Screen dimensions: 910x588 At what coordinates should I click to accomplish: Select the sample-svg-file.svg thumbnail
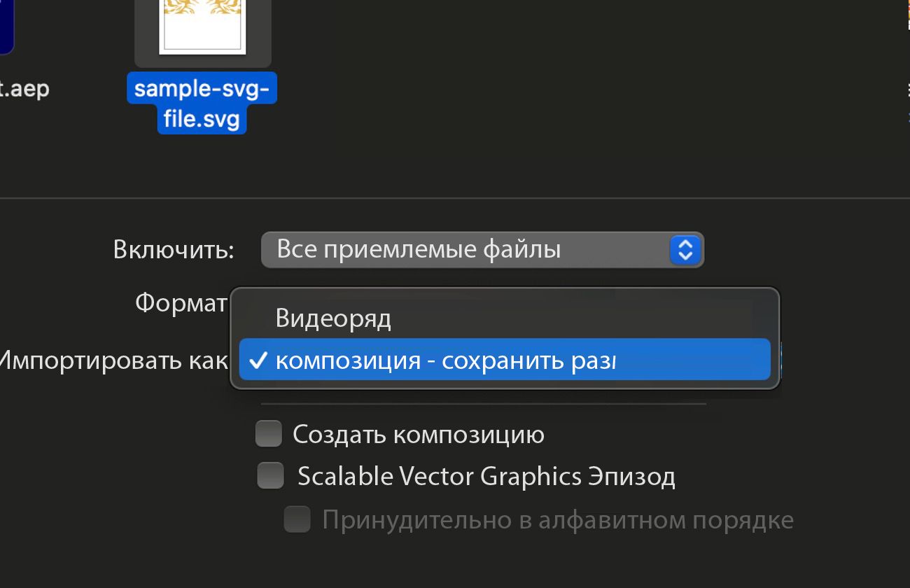[202, 31]
